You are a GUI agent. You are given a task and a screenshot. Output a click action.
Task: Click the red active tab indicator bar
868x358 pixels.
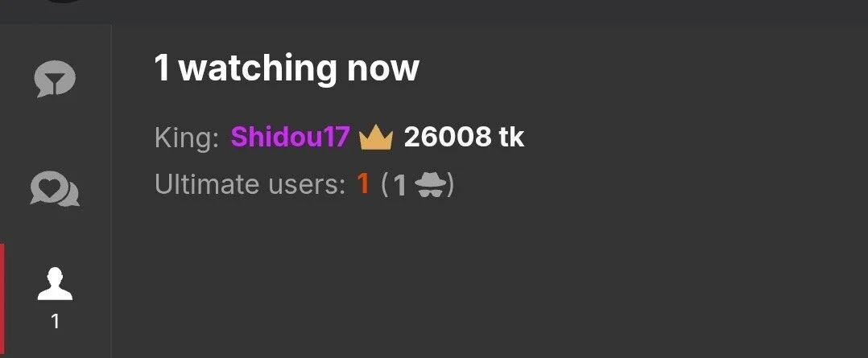2,300
